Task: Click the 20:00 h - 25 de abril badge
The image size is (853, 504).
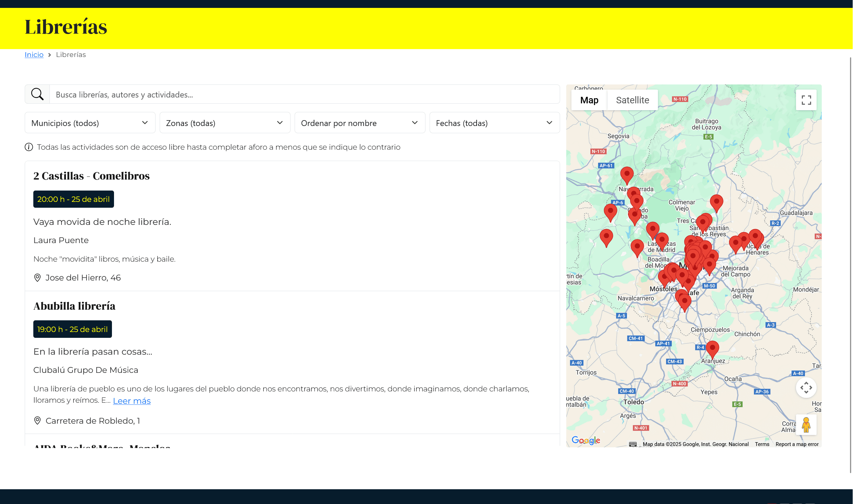Action: tap(73, 199)
